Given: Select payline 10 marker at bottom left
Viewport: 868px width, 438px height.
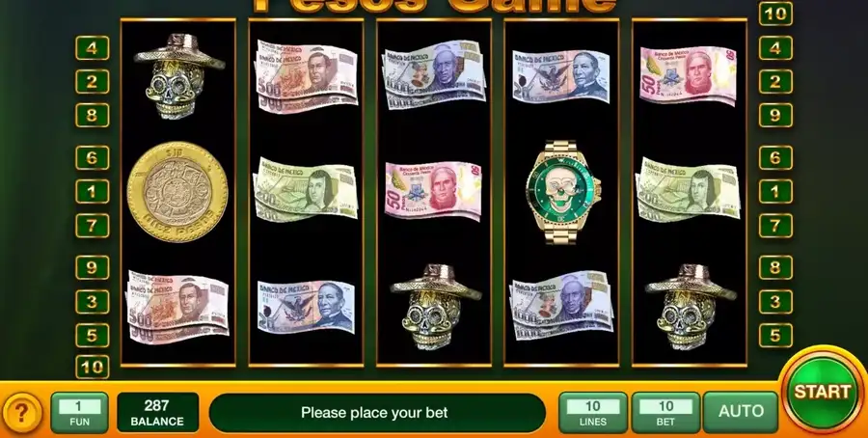Looking at the screenshot, I should pos(92,367).
